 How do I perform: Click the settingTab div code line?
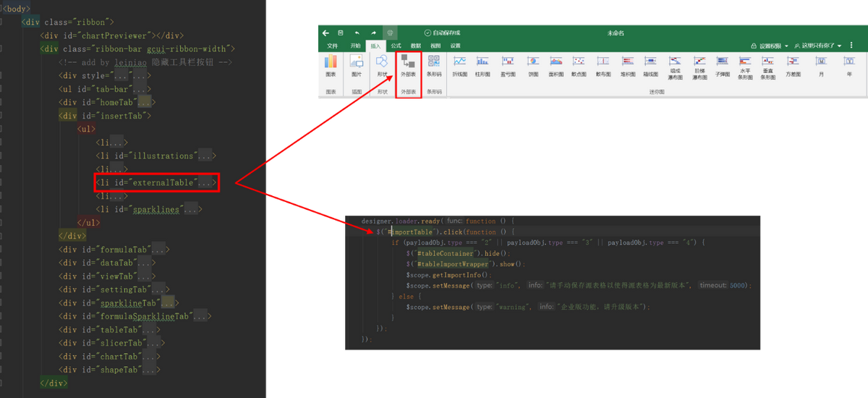(114, 289)
